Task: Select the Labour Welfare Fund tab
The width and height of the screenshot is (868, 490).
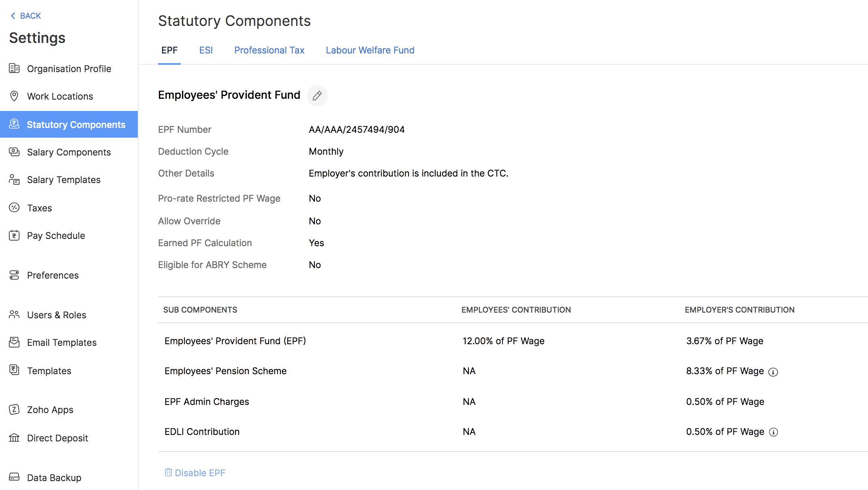Action: pyautogui.click(x=370, y=50)
